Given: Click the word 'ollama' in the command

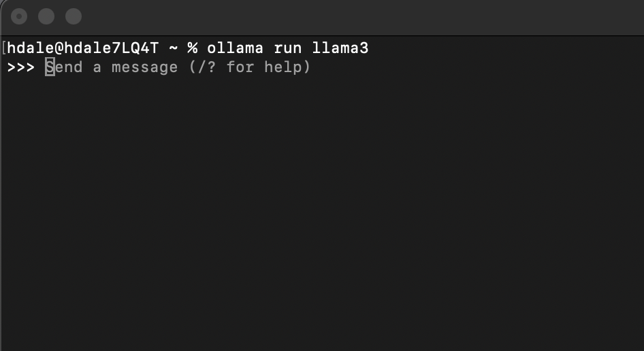Looking at the screenshot, I should (x=234, y=48).
